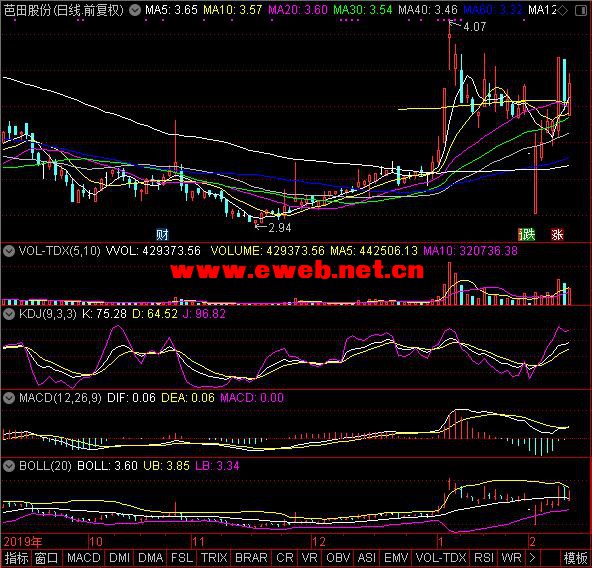Click the UB: 3.85 upper band value
Viewport: 592px width, 568px height.
coord(166,466)
